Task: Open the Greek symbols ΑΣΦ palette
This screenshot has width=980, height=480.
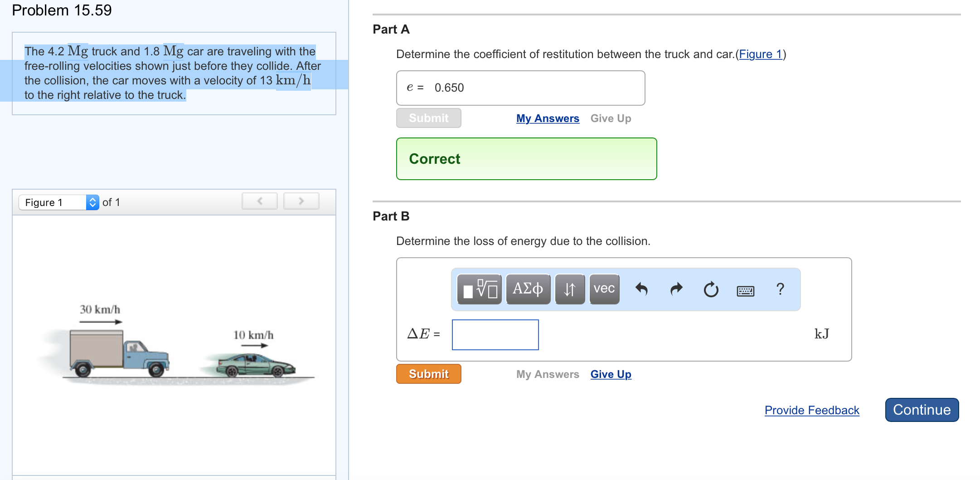Action: point(528,289)
